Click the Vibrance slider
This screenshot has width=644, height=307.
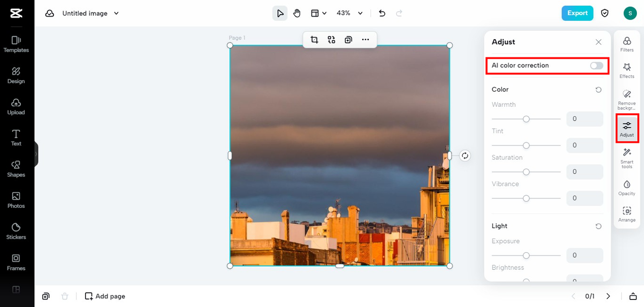click(x=526, y=198)
